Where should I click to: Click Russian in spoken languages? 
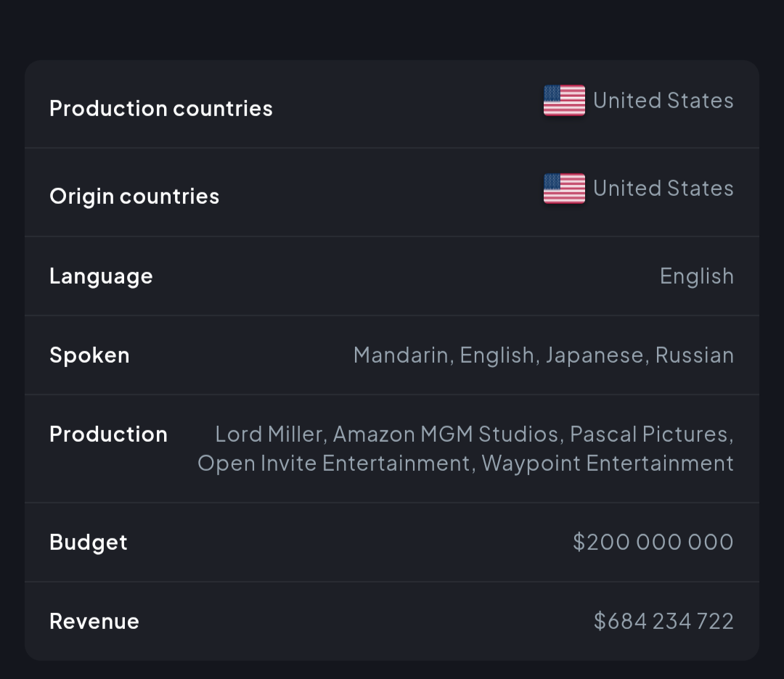(x=695, y=355)
